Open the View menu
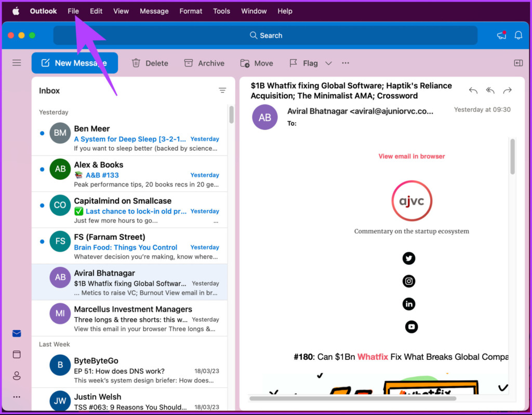The image size is (532, 415). click(121, 11)
